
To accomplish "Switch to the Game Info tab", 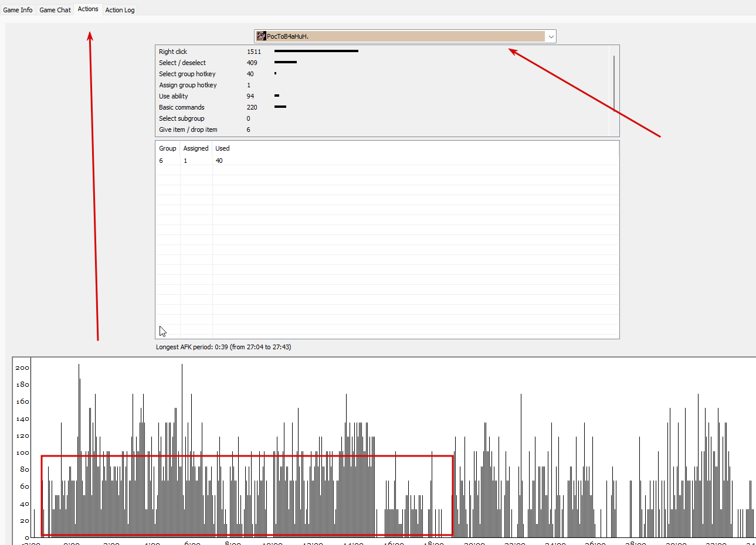I will coord(18,10).
